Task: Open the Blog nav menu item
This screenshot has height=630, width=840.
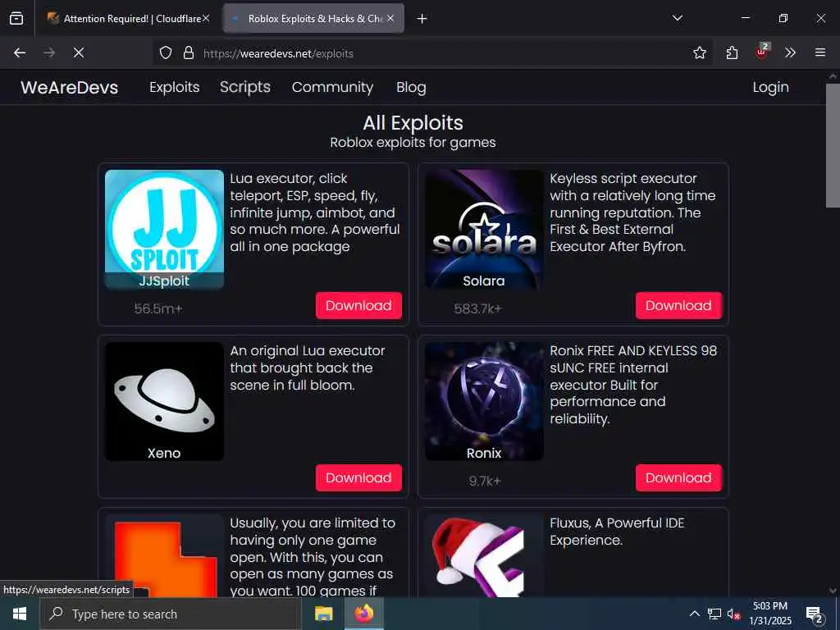Action: [412, 87]
